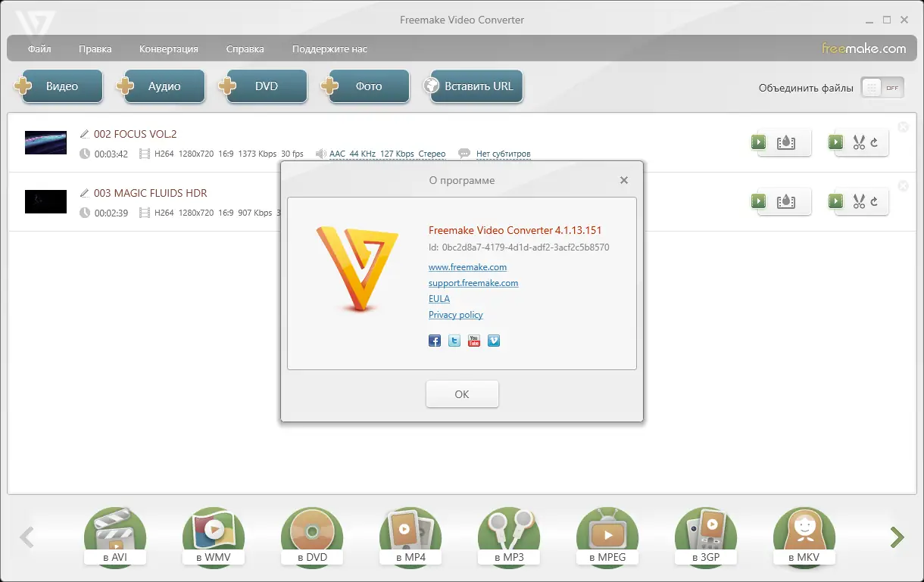The width and height of the screenshot is (924, 582).
Task: Open the Нет субтитров subtitle dropdown
Action: pos(503,154)
